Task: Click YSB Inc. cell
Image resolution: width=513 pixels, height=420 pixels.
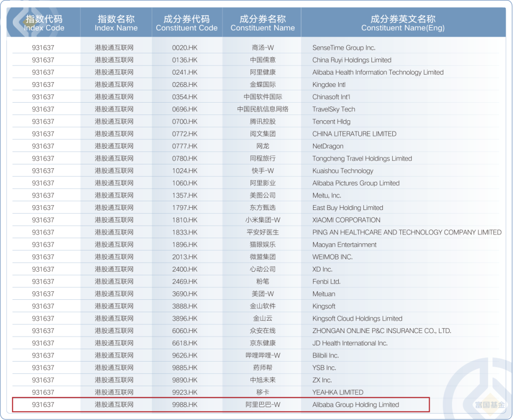Action: pyautogui.click(x=324, y=368)
